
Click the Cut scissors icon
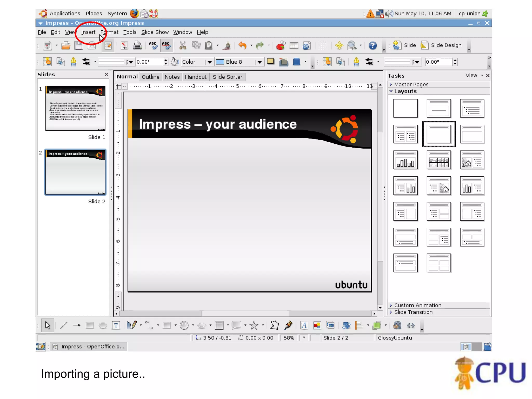[x=183, y=45]
